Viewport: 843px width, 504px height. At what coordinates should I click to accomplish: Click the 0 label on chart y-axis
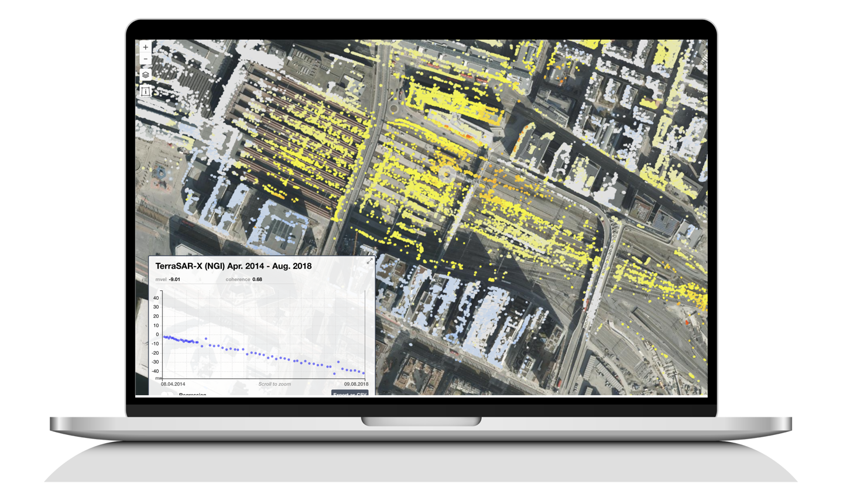coord(157,335)
